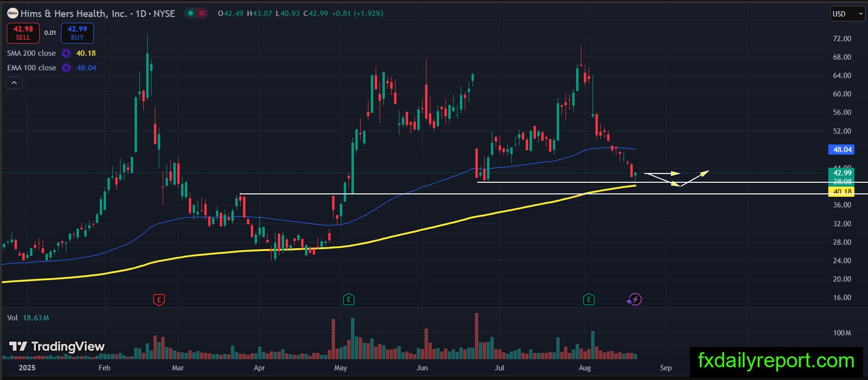Open the red earnings marker near February
Image resolution: width=868 pixels, height=380 pixels.
click(159, 300)
